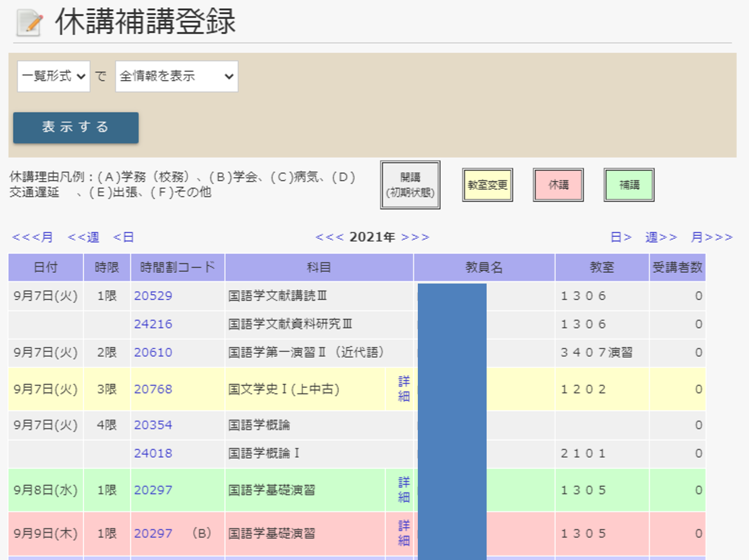
Task: Select 国語学第一演習Ⅱ(近代語) subject cell
Action: (x=319, y=352)
